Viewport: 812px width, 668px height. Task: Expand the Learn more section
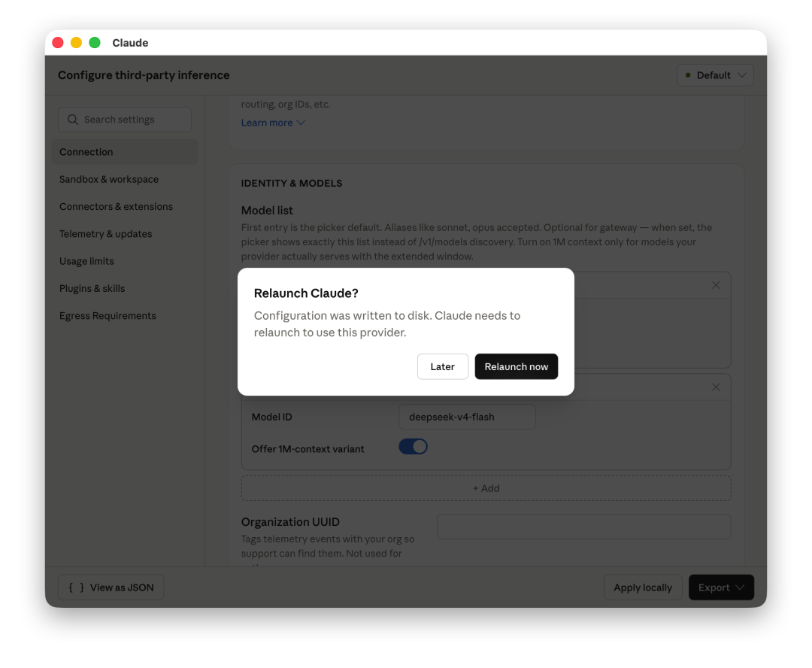[273, 123]
